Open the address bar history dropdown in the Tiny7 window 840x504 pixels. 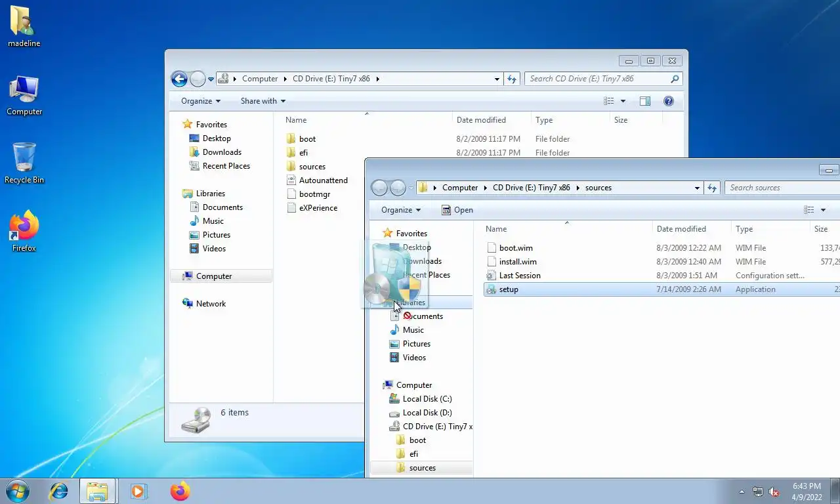pos(497,79)
